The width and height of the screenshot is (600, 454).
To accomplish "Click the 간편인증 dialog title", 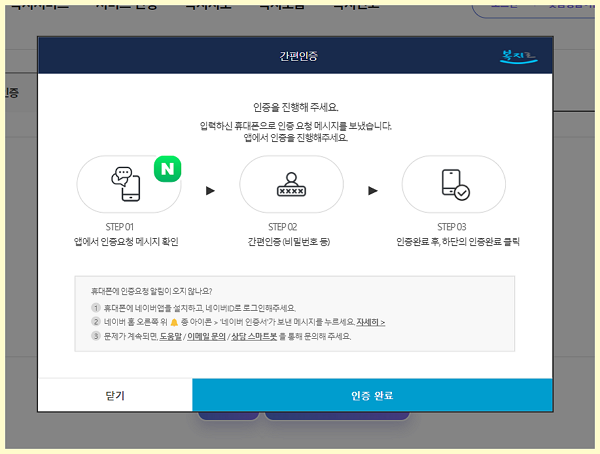I will 298,56.
